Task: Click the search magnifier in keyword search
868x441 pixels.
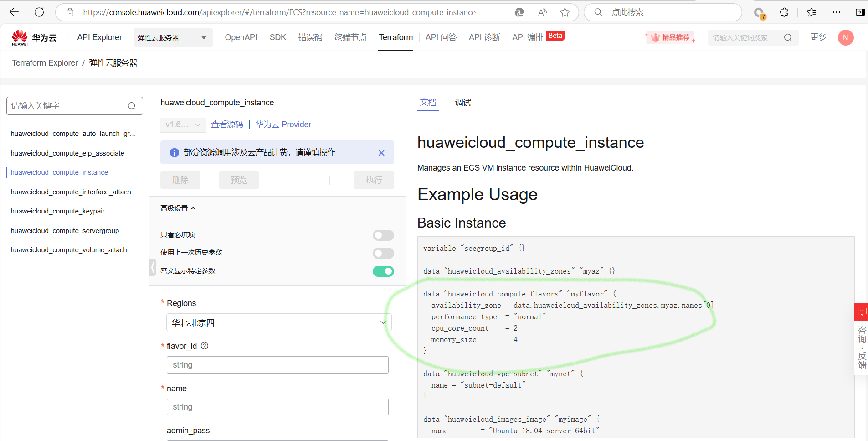Action: pos(788,38)
